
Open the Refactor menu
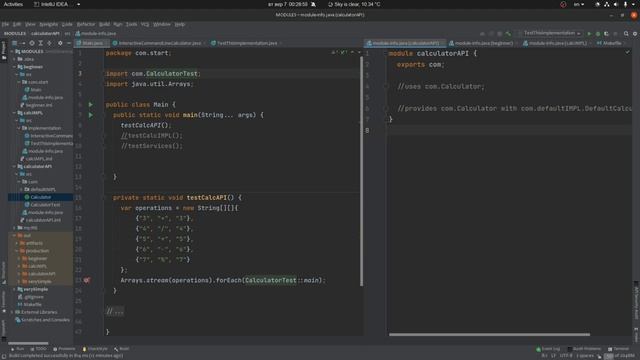point(86,24)
